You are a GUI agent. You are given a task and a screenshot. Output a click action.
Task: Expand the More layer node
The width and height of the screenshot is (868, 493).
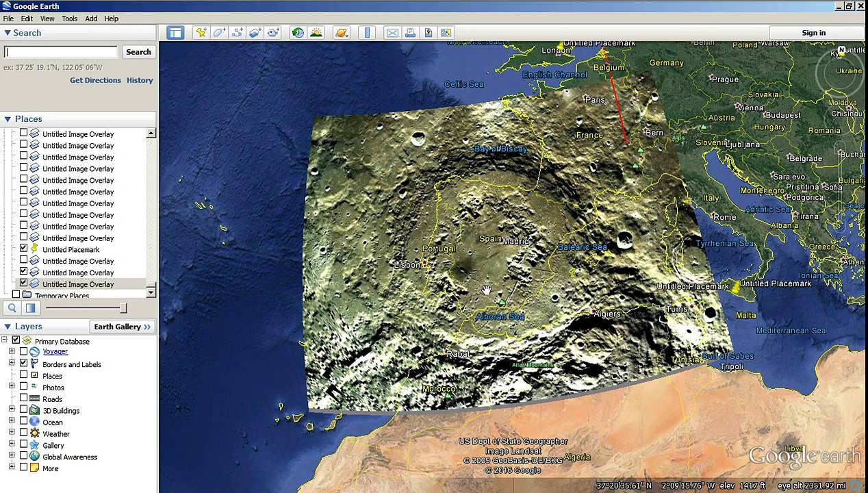[x=12, y=468]
